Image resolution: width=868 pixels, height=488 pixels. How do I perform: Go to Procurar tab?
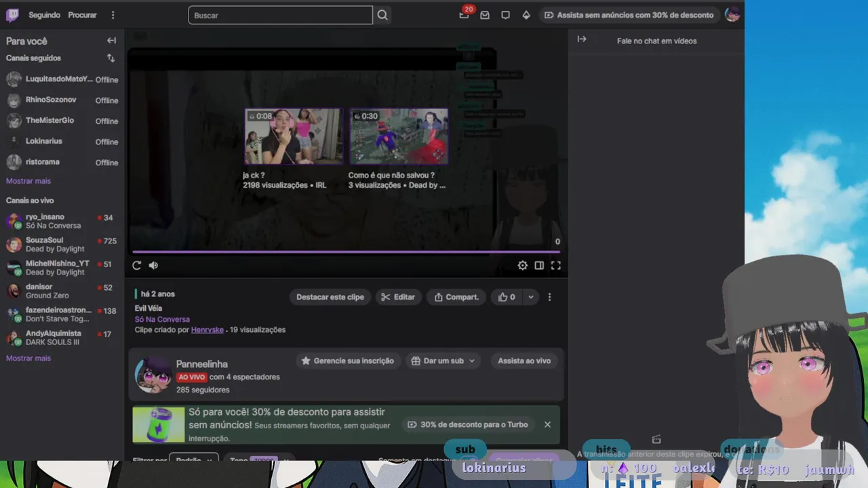tap(83, 15)
